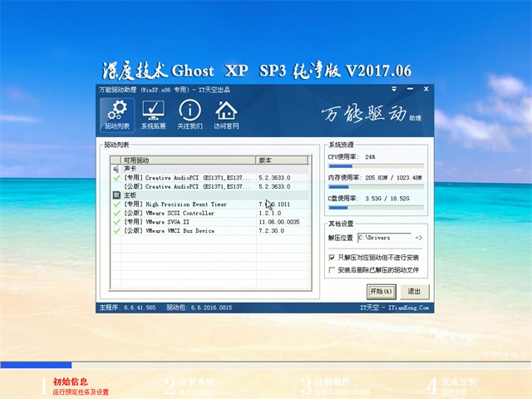Click the installer overall progress bar
532x399 pixels.
click(x=266, y=365)
